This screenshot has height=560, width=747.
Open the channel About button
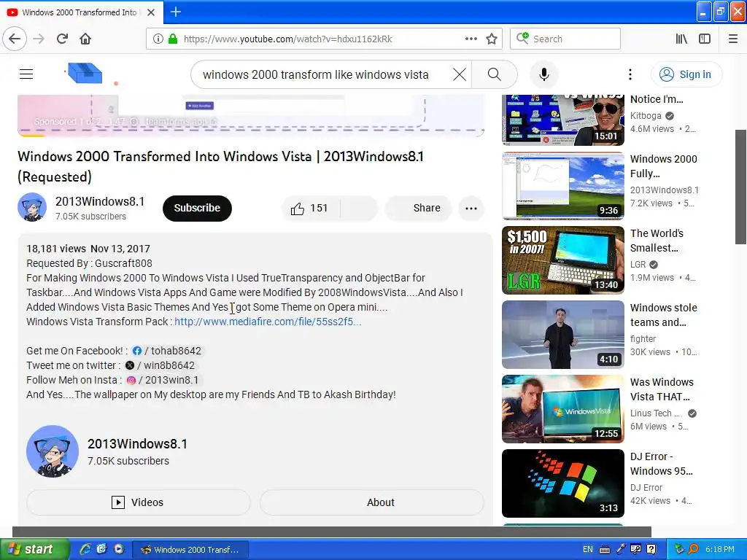click(371, 502)
